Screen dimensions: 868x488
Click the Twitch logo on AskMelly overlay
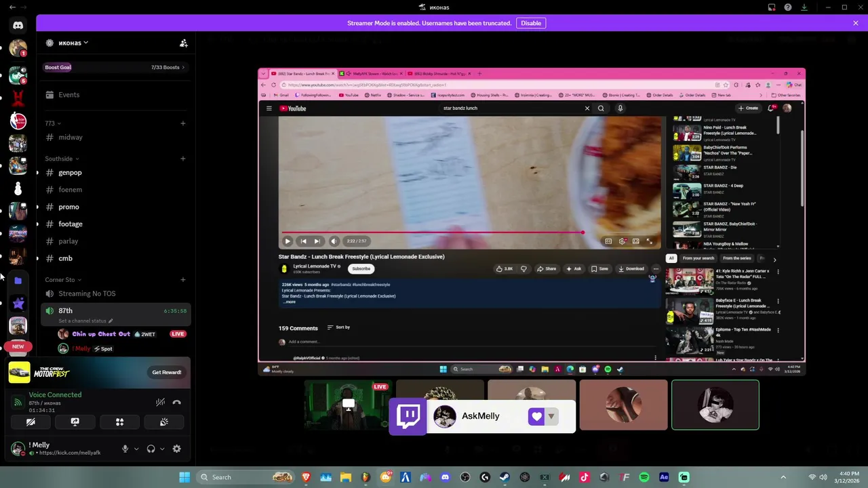[408, 416]
